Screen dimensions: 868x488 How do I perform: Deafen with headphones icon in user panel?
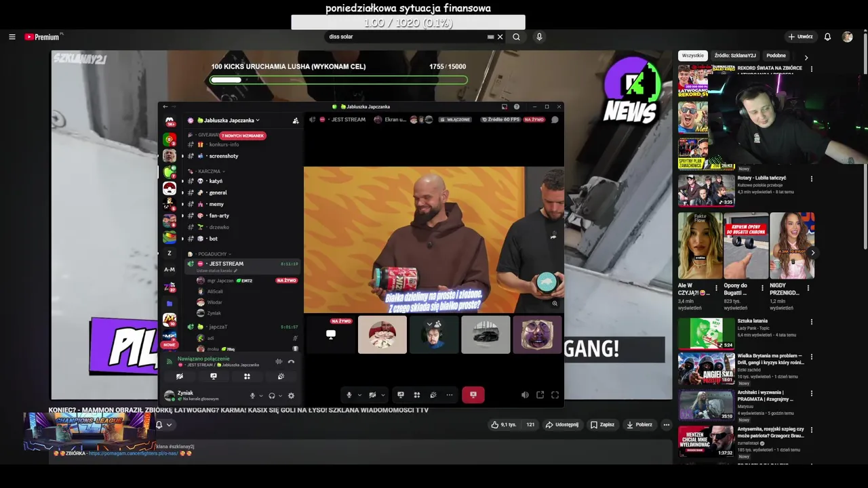[x=271, y=396]
